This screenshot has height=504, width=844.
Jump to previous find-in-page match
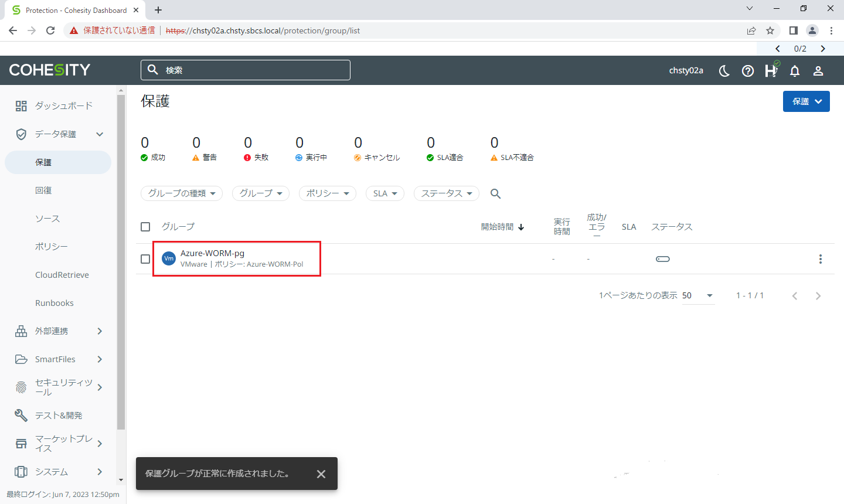pyautogui.click(x=778, y=49)
